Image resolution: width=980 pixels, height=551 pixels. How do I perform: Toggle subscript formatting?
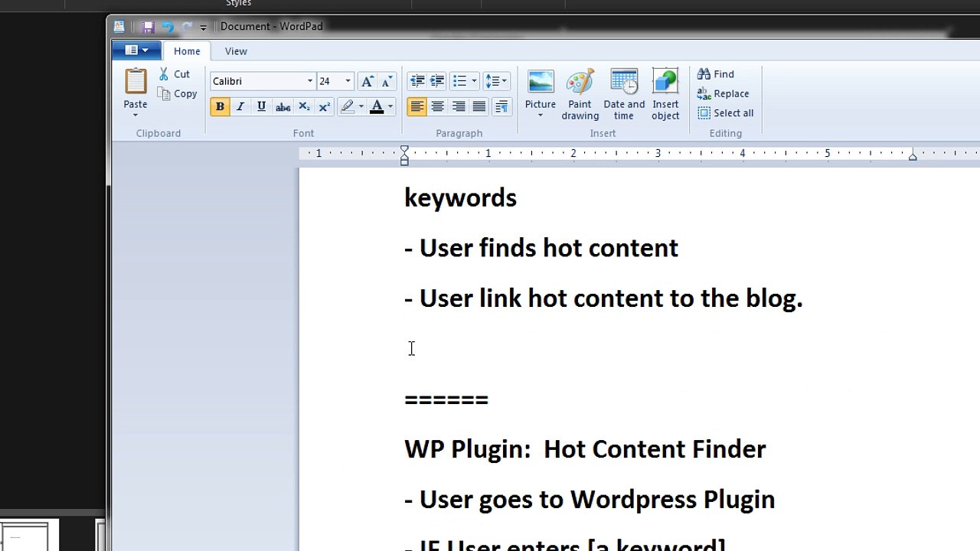[x=304, y=107]
